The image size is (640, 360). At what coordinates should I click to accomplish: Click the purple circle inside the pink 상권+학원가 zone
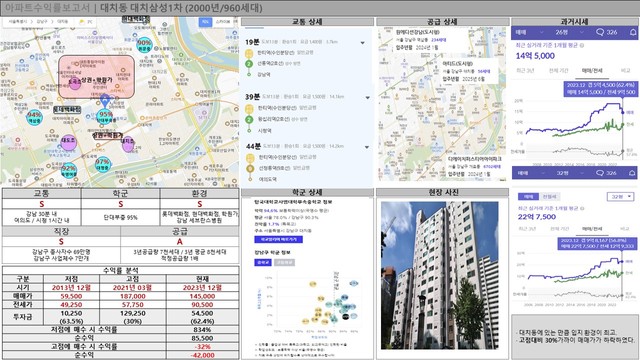(x=75, y=83)
